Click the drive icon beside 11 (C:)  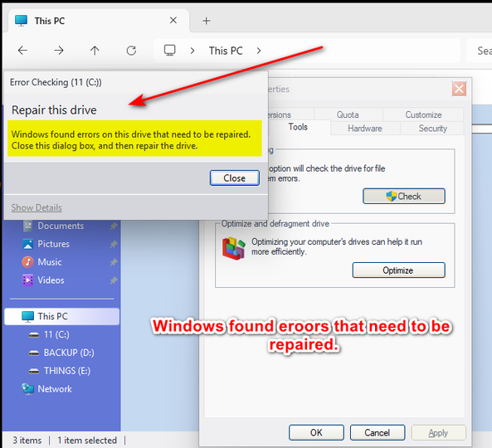point(34,335)
